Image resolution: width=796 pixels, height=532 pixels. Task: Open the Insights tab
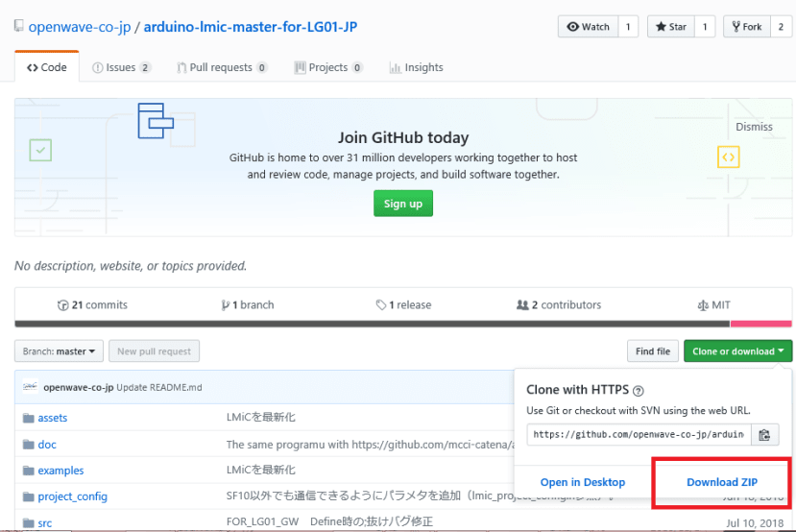pyautogui.click(x=417, y=67)
